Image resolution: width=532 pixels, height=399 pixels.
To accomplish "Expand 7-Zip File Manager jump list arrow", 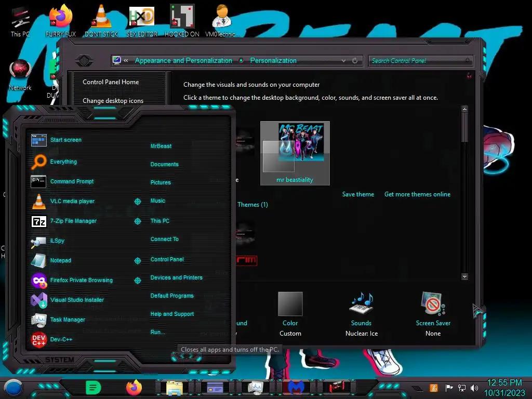I will (138, 221).
